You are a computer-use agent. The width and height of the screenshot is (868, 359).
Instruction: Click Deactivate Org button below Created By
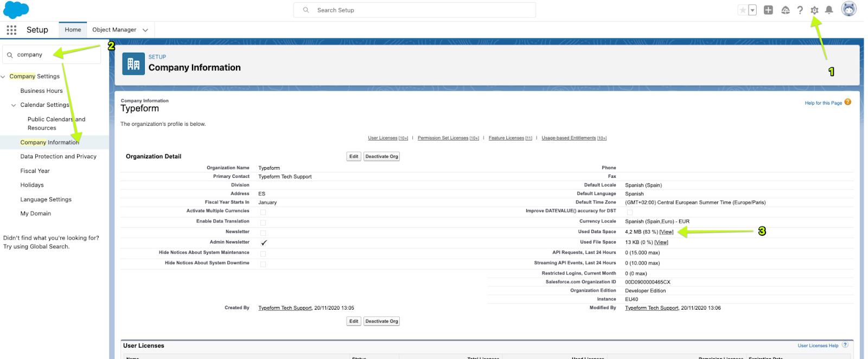coord(382,322)
